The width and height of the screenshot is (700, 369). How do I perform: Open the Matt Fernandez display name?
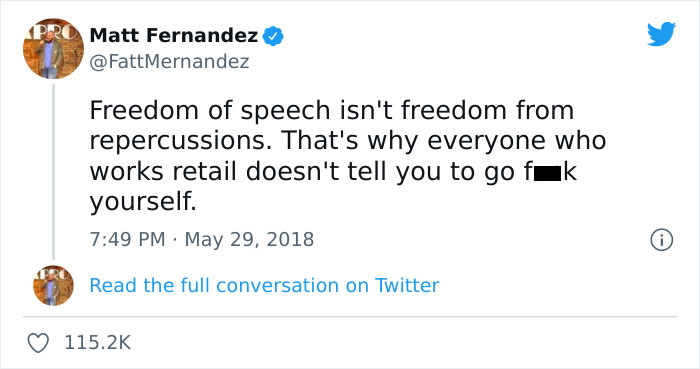[x=174, y=35]
